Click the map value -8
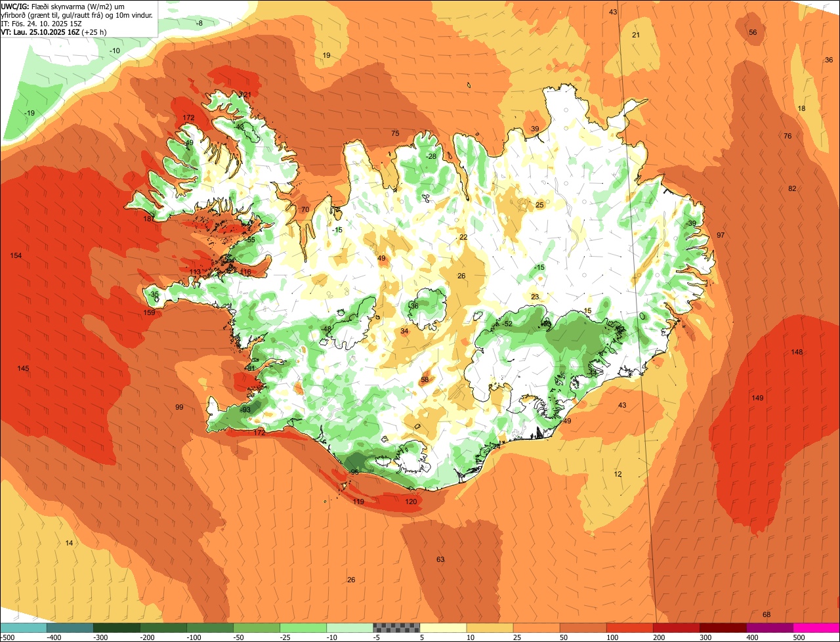 tap(200, 23)
